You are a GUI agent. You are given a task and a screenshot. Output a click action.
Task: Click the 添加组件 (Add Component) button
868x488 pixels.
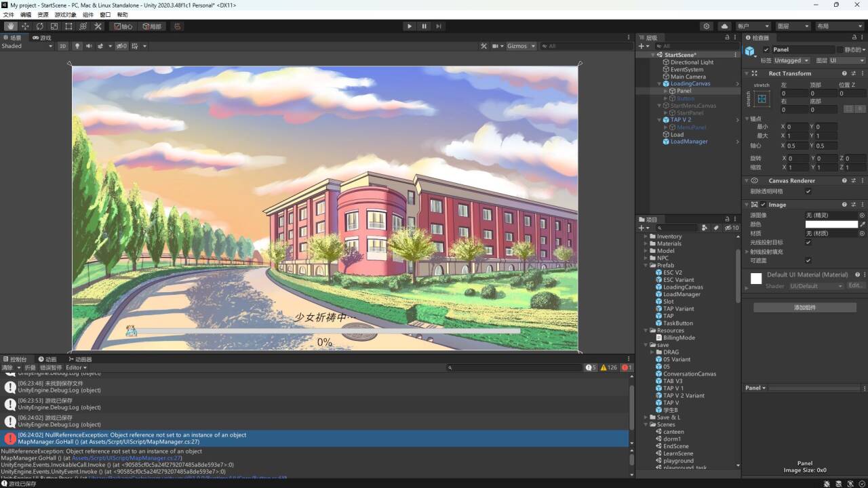804,308
